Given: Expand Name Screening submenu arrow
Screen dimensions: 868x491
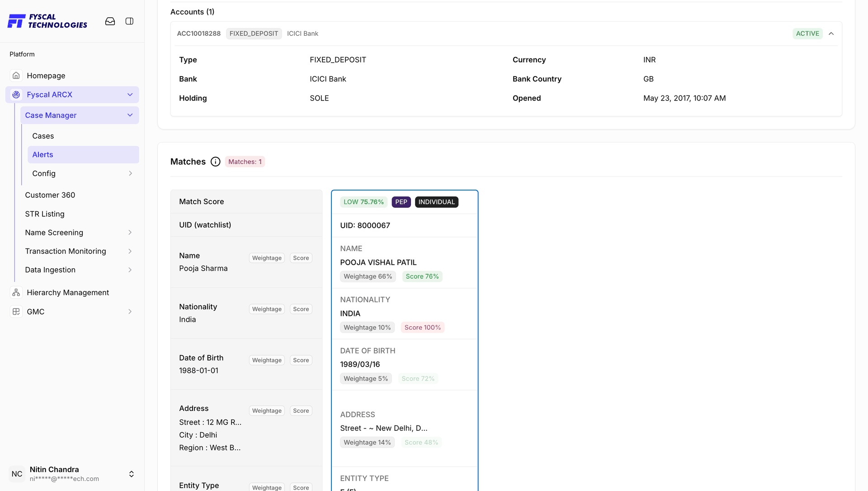Looking at the screenshot, I should tap(130, 233).
